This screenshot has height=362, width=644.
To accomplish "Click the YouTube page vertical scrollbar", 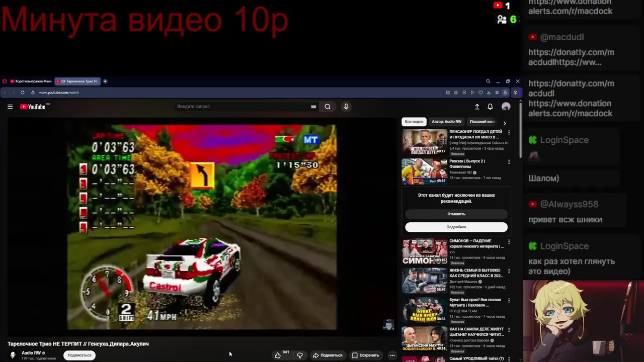I will tap(520, 131).
